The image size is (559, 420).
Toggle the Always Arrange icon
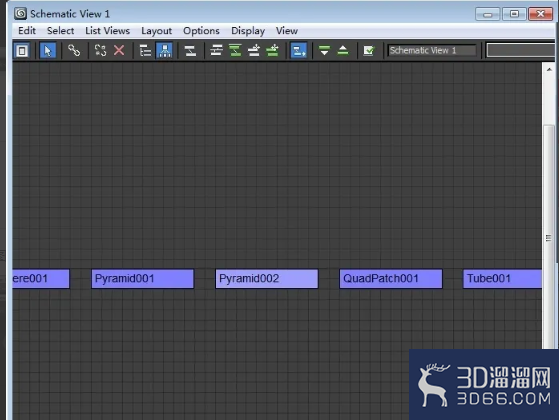coord(190,51)
